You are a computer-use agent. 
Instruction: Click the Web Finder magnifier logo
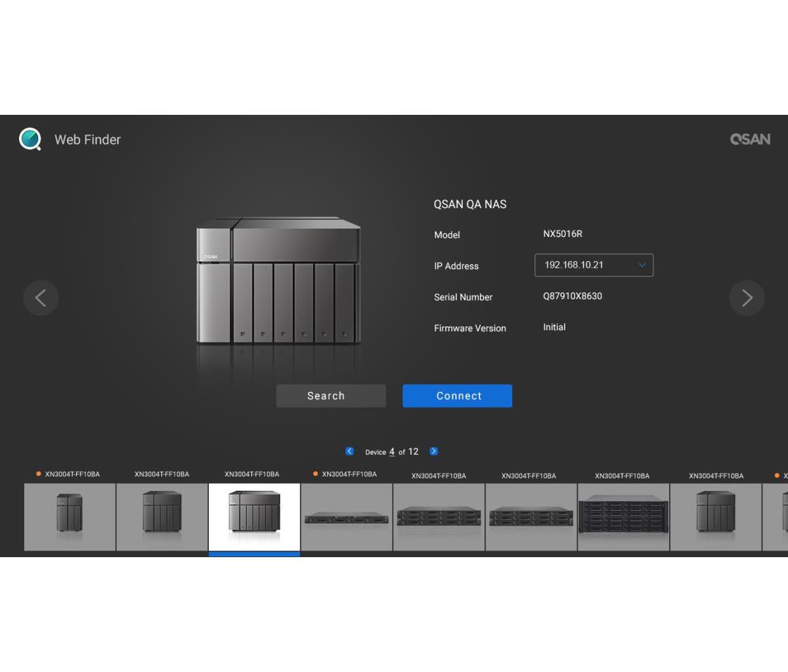(x=30, y=139)
